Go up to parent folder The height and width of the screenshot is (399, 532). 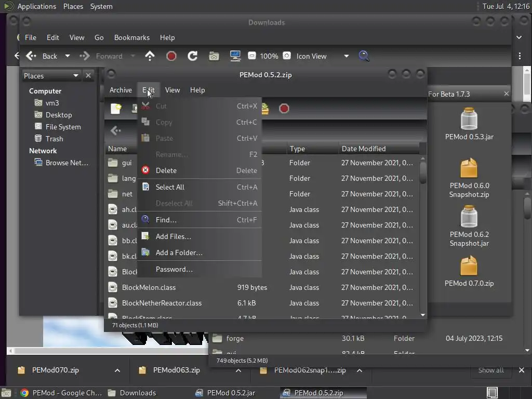click(x=150, y=56)
